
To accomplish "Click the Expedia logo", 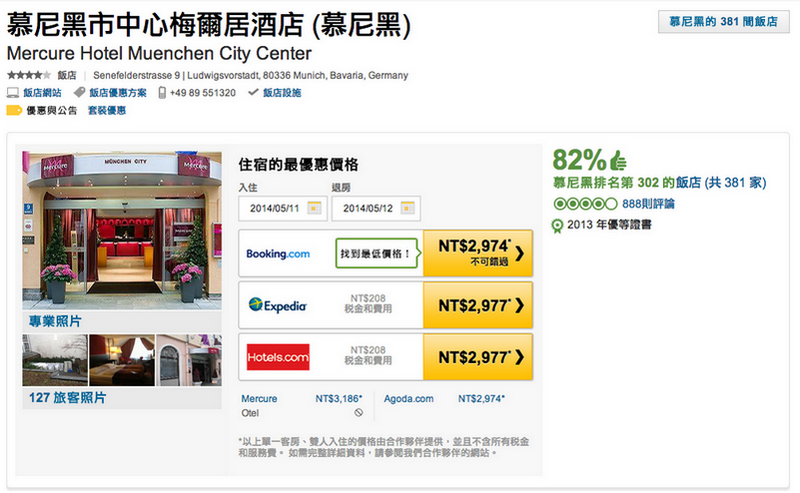I will (x=278, y=305).
